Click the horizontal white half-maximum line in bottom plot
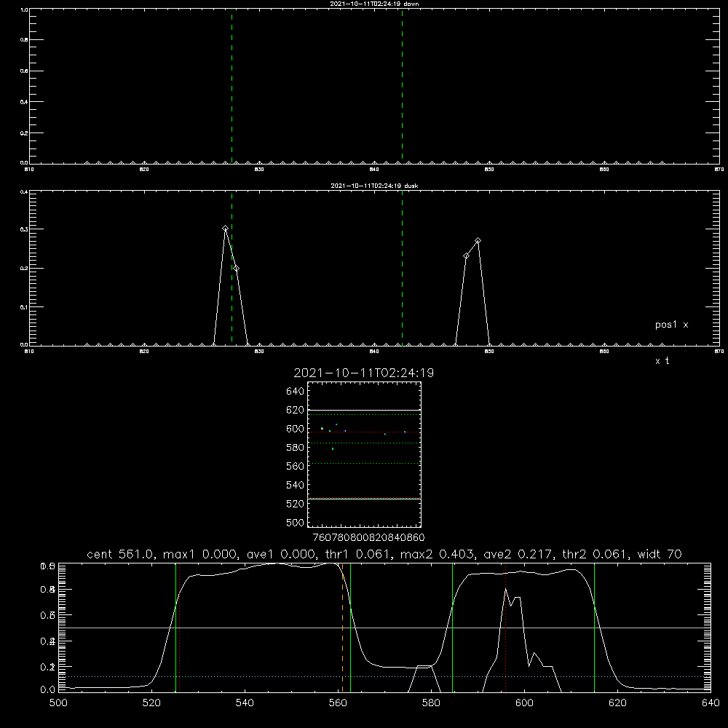728x728 pixels. [x=384, y=628]
